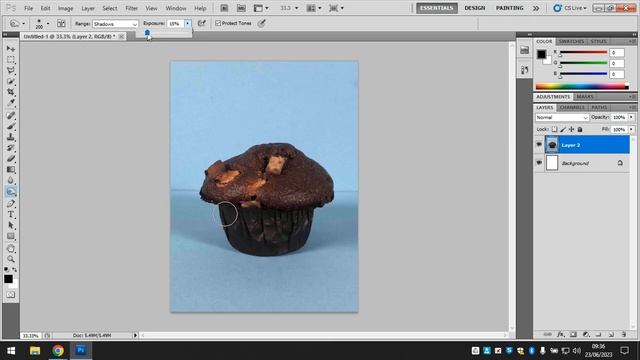Open the tool preset picker arrow
Image resolution: width=640 pixels, height=360 pixels.
click(23, 24)
